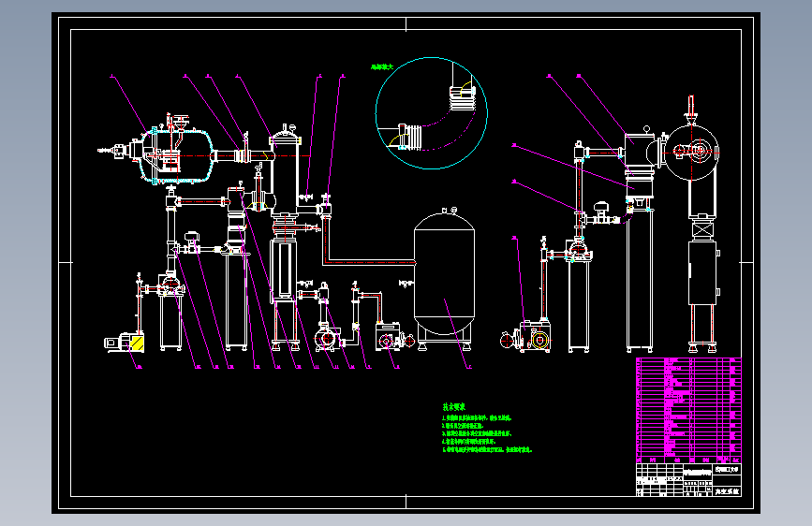Click the tall rectangular cabinet under right chamber
This screenshot has height=526, width=812.
pyautogui.click(x=701, y=273)
